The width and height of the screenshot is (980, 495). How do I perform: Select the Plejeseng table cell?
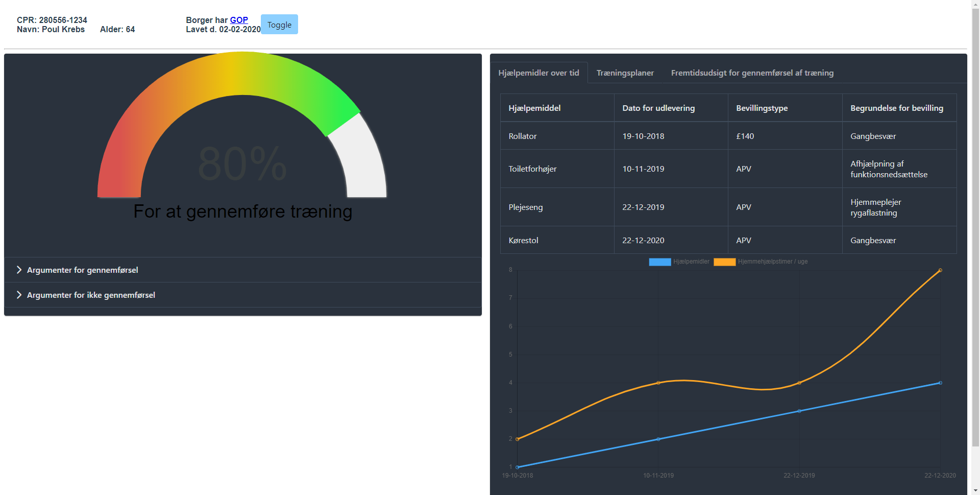point(557,207)
